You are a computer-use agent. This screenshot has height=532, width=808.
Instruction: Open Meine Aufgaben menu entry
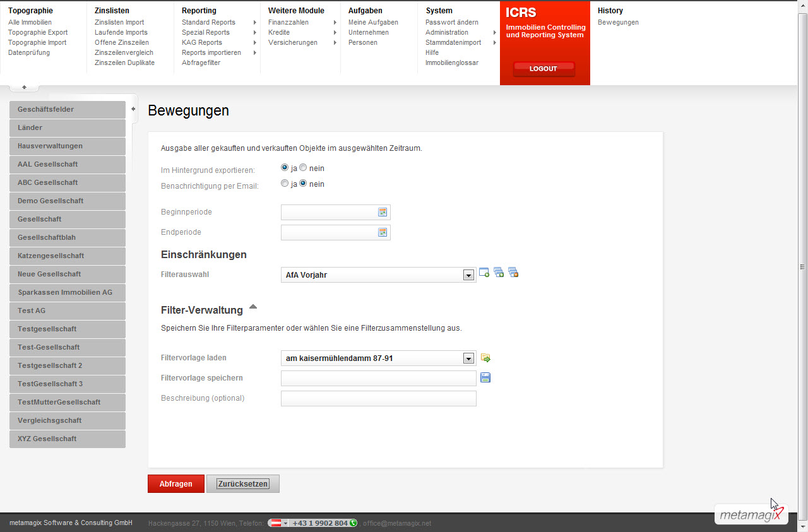pyautogui.click(x=373, y=22)
